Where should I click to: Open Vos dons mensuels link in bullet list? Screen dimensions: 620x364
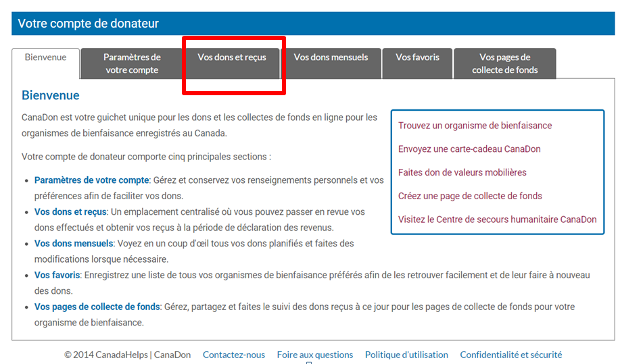click(x=74, y=243)
